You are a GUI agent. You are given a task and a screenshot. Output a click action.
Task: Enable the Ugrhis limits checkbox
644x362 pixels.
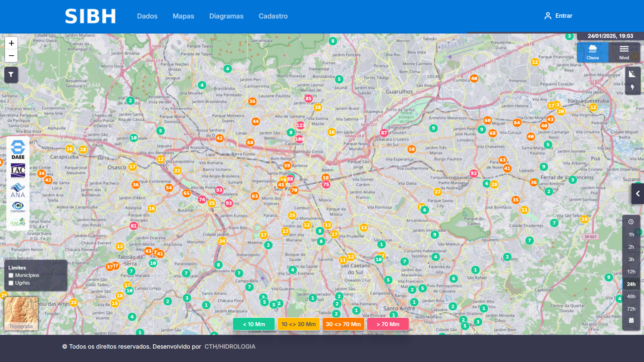click(11, 283)
